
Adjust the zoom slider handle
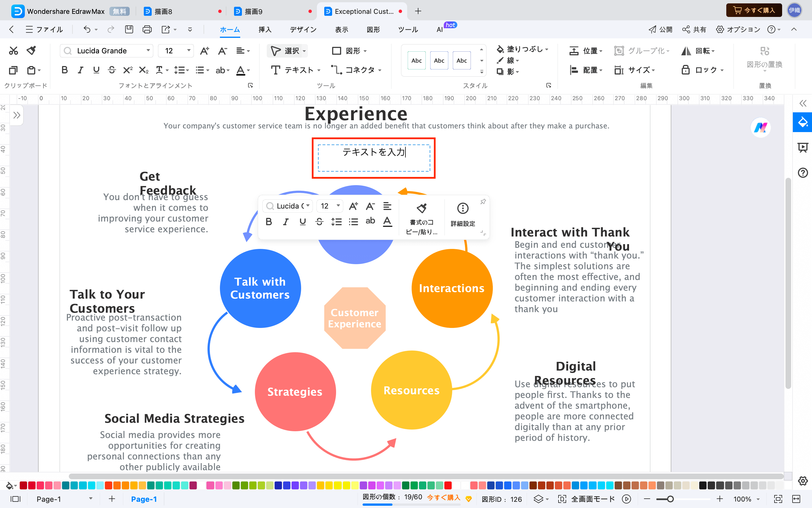[670, 499]
